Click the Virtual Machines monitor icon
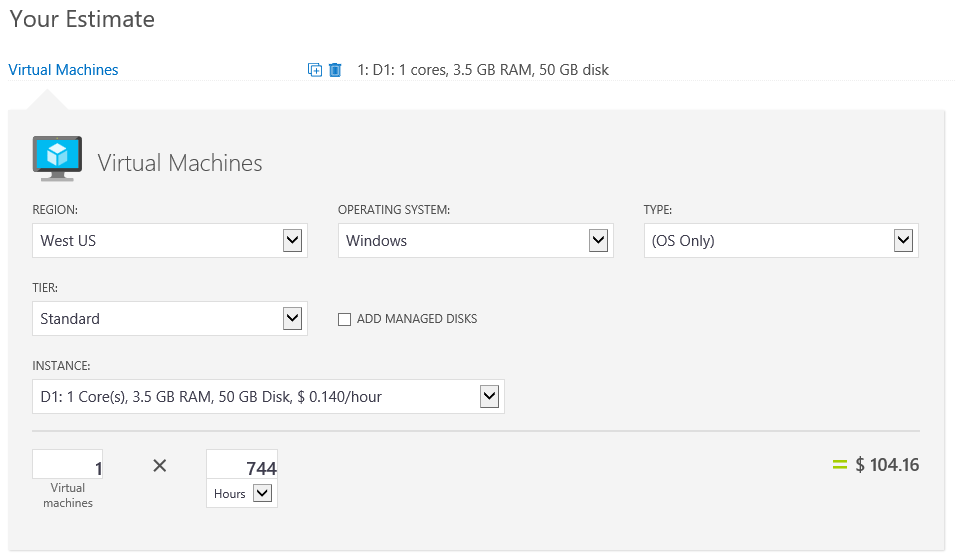 click(57, 159)
